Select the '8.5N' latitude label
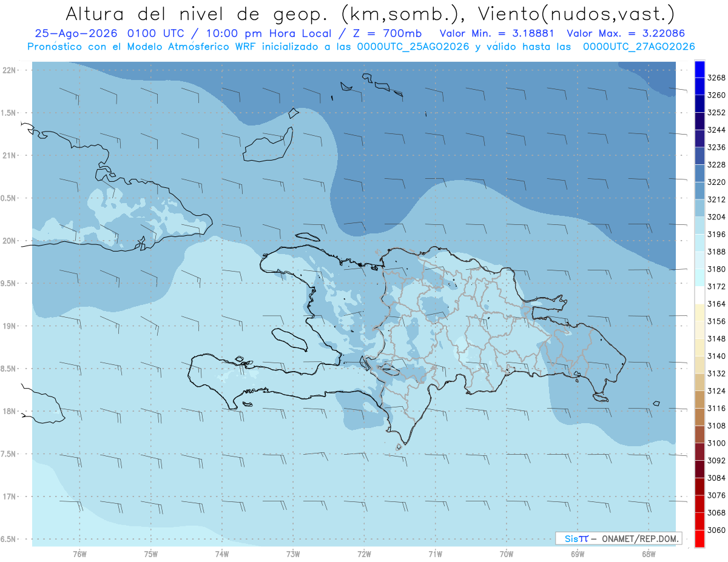This screenshot has width=728, height=562. [9, 369]
